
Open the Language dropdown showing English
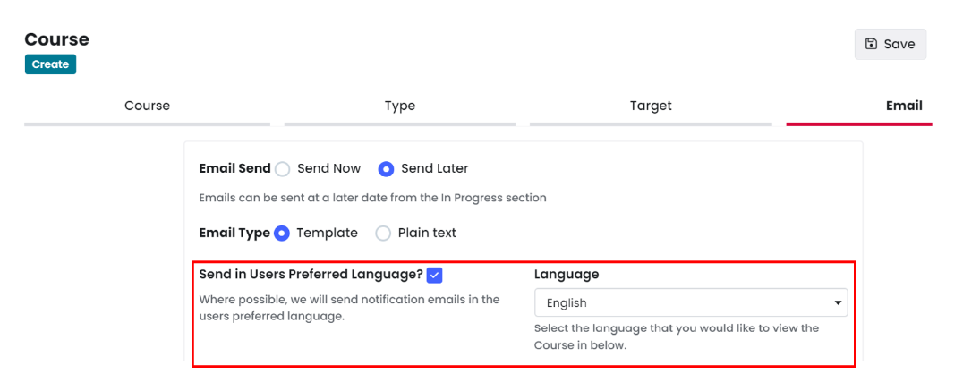pyautogui.click(x=691, y=303)
